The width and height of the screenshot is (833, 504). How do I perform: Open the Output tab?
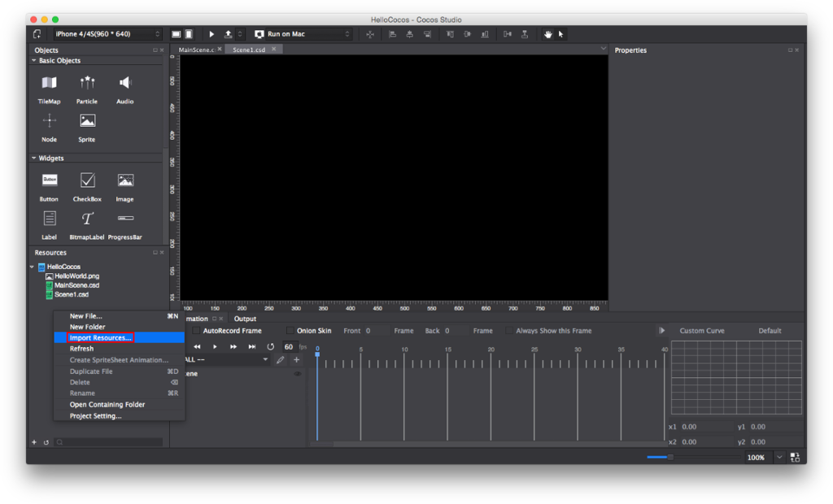coord(245,319)
